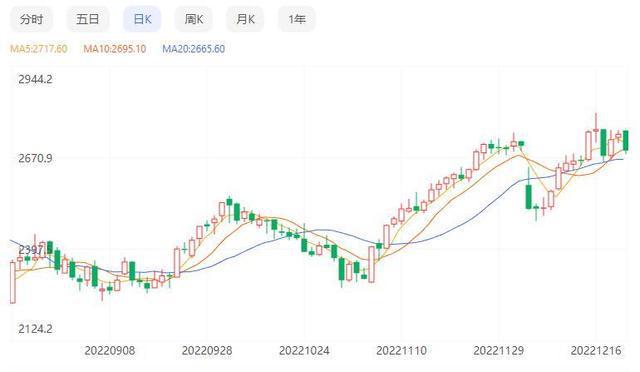The height and width of the screenshot is (372, 640).
Task: Switch to 月K monthly chart
Action: click(245, 19)
